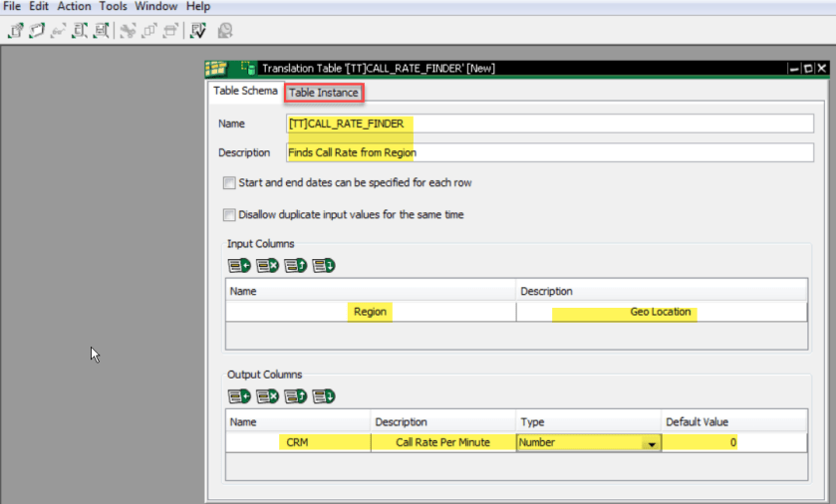Click the validate checkmark icon in main toolbar
836x504 pixels.
[x=198, y=31]
